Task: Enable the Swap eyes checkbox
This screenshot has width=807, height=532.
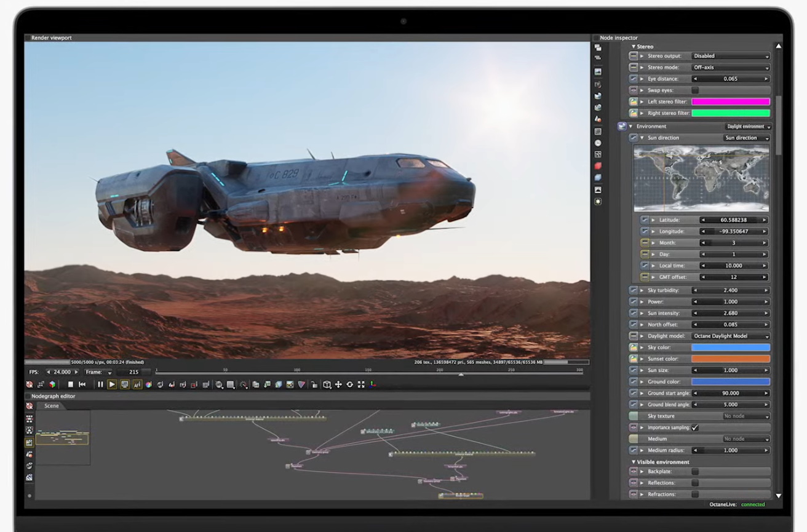Action: pyautogui.click(x=695, y=90)
